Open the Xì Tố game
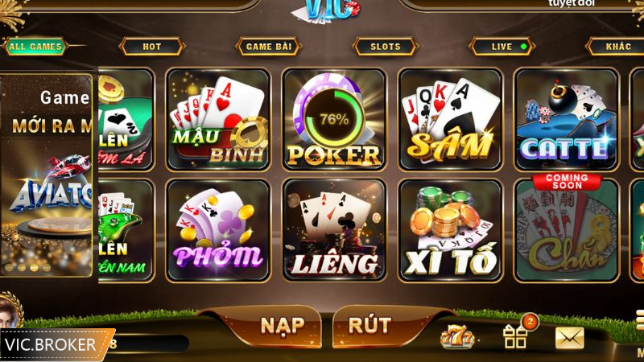This screenshot has width=644, height=362. 451,230
